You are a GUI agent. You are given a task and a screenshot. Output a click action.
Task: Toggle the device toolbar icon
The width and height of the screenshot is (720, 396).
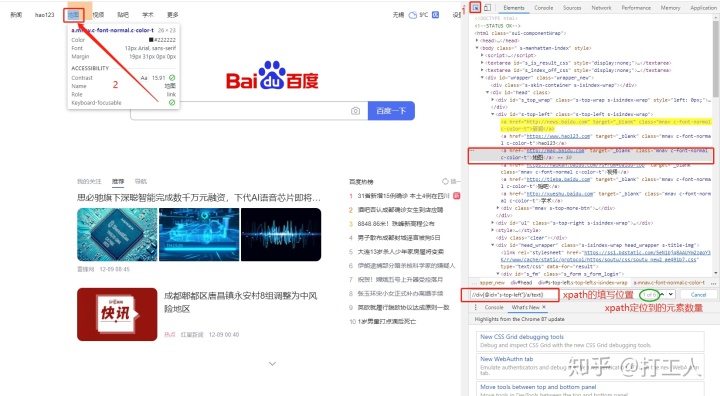[x=488, y=7]
